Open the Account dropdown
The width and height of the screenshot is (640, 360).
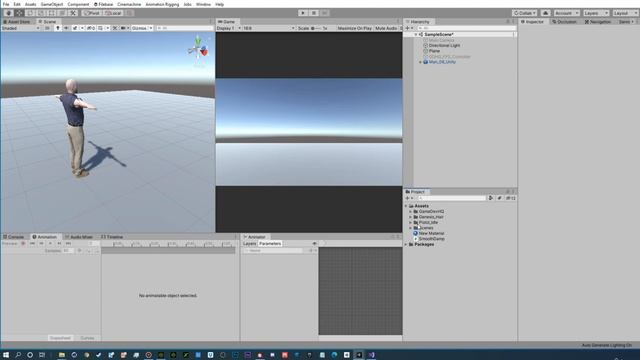567,13
